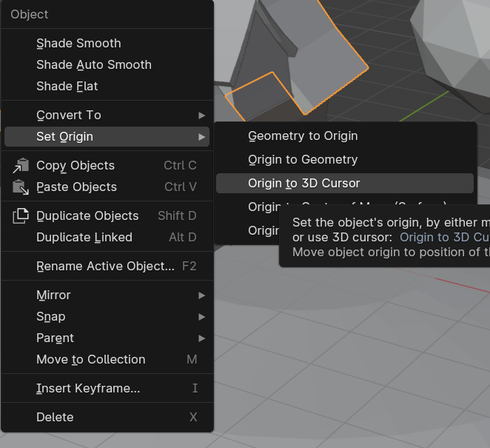Open the Snap submenu
This screenshot has height=448, width=490.
[x=107, y=316]
